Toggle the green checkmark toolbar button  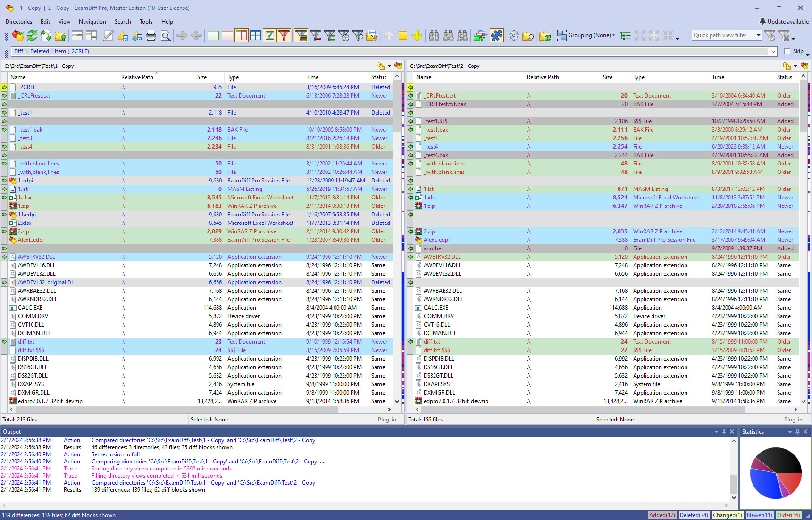pos(270,35)
